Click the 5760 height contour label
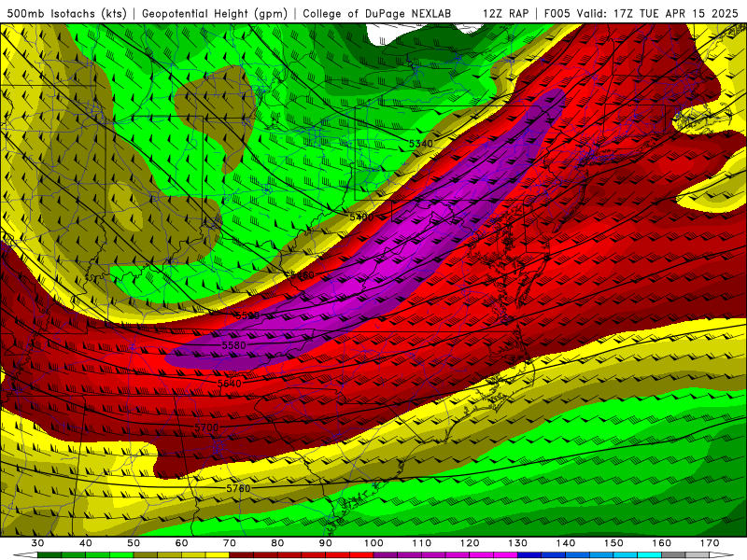This screenshot has height=560, width=747. [238, 488]
